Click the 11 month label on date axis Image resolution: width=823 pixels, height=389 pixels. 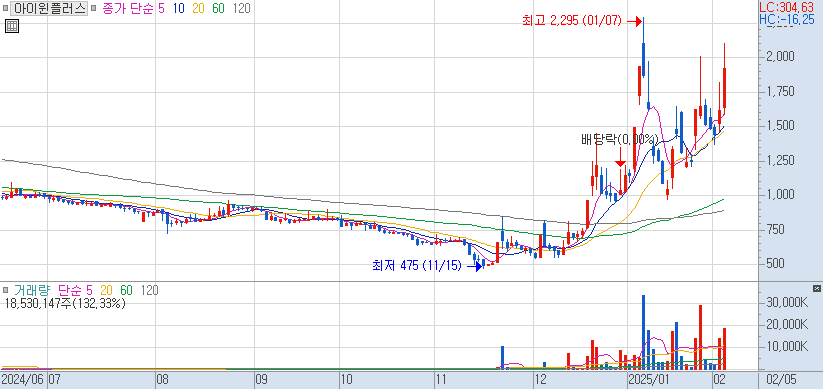pos(441,380)
